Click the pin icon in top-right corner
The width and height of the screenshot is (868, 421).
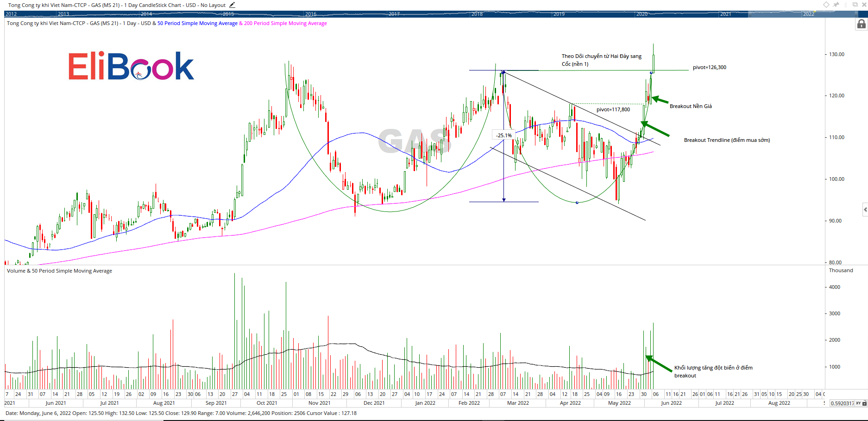[836, 5]
